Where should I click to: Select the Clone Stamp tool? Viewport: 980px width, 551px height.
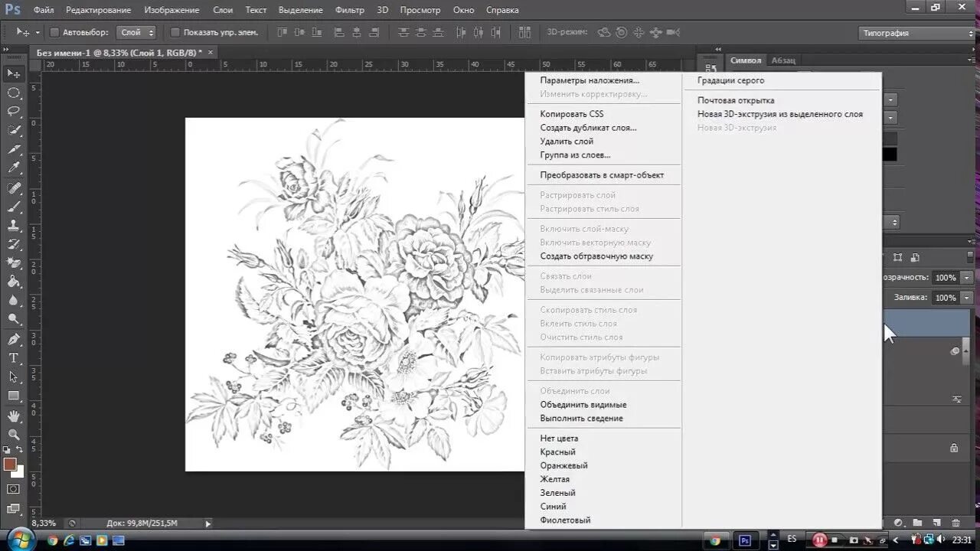coord(14,226)
